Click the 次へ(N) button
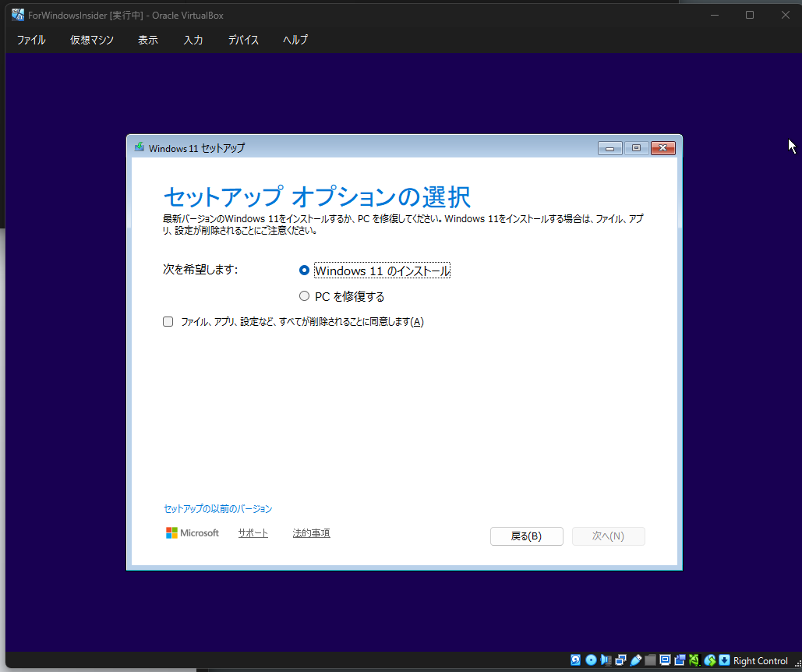 pyautogui.click(x=608, y=536)
